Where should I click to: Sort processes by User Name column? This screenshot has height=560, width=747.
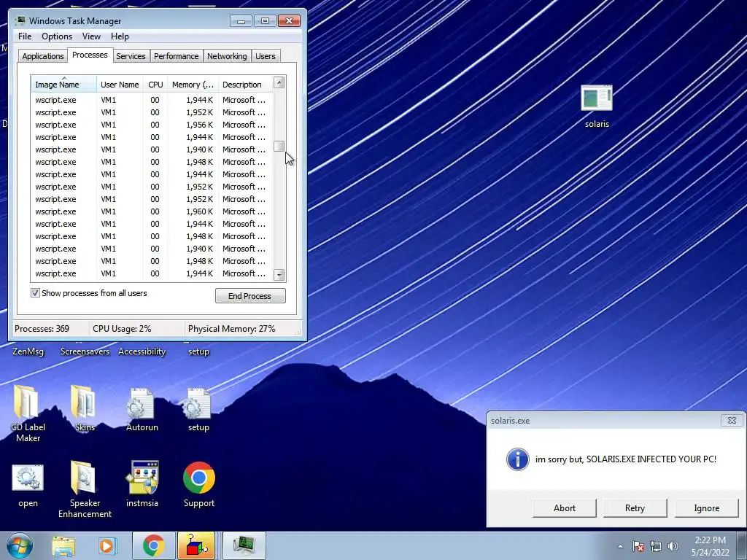coord(120,85)
